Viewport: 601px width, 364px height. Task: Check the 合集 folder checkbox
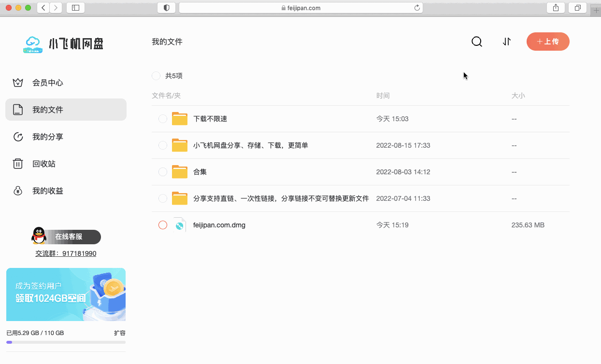pos(162,171)
